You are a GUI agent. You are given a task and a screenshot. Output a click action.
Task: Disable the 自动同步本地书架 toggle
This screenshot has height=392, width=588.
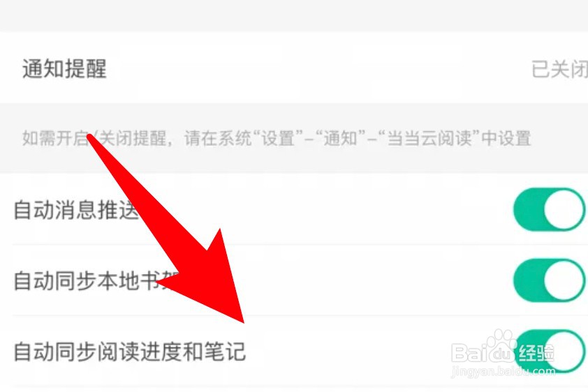coord(550,280)
